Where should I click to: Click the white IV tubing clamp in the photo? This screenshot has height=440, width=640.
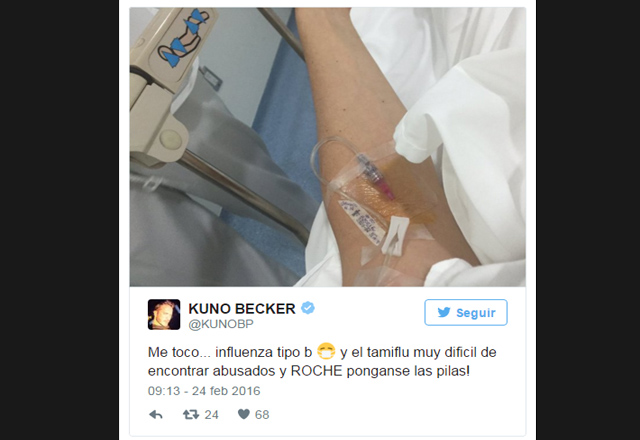395,235
